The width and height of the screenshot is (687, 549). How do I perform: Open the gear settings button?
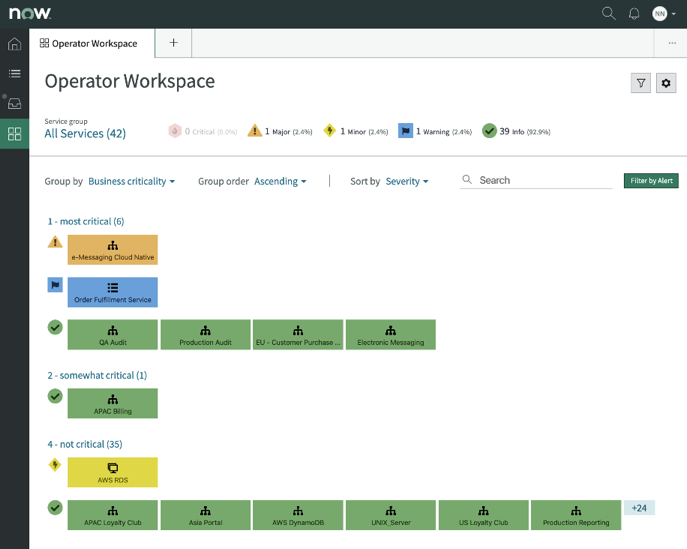pyautogui.click(x=666, y=83)
